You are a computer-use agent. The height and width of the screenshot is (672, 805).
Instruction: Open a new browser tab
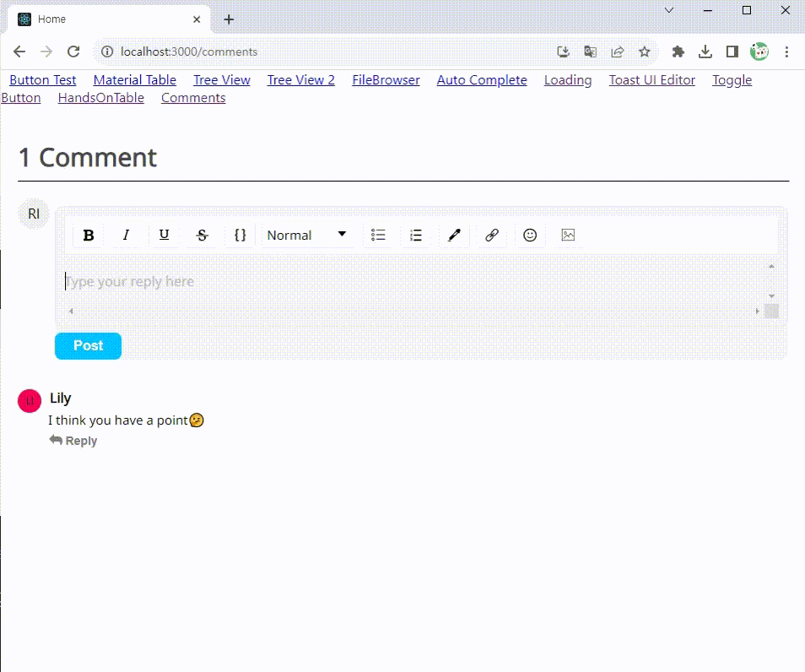pyautogui.click(x=229, y=19)
